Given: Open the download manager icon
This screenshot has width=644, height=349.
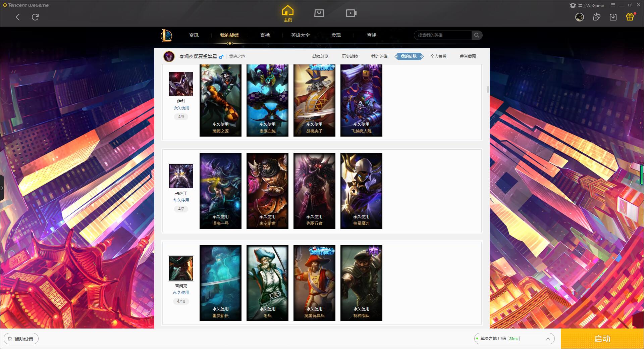Looking at the screenshot, I should [613, 17].
